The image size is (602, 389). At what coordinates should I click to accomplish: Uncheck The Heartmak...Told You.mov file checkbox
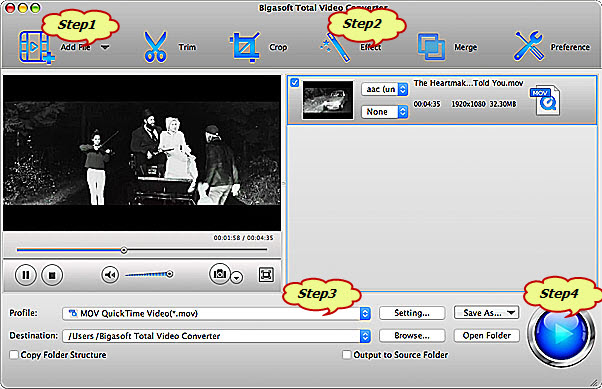tap(294, 83)
